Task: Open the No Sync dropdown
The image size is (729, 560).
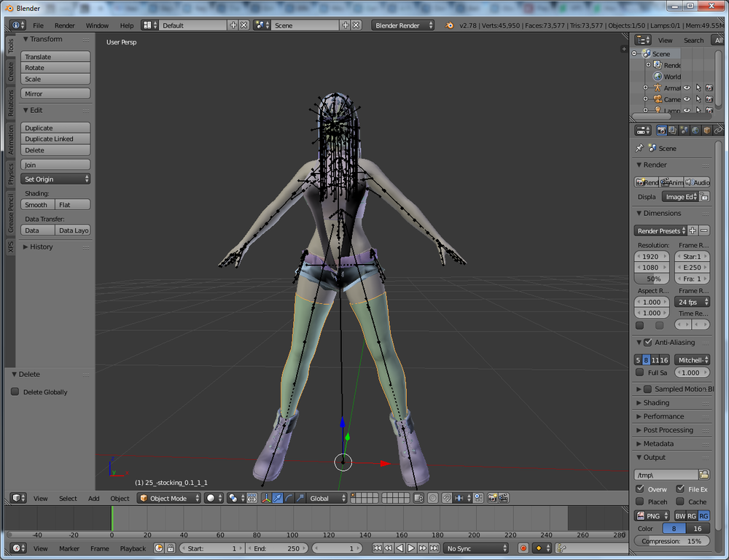Action: [x=475, y=548]
